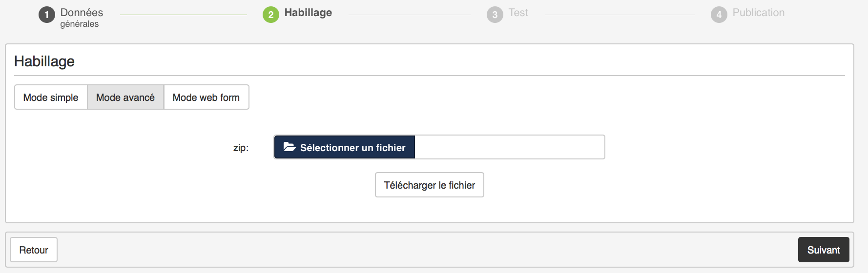
Task: Jump to the Test step label
Action: pyautogui.click(x=518, y=13)
